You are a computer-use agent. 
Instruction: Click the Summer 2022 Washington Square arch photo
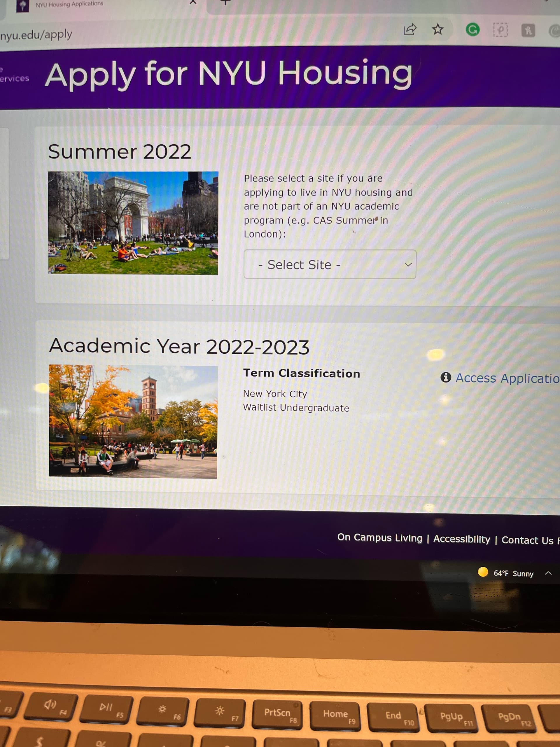click(x=133, y=223)
